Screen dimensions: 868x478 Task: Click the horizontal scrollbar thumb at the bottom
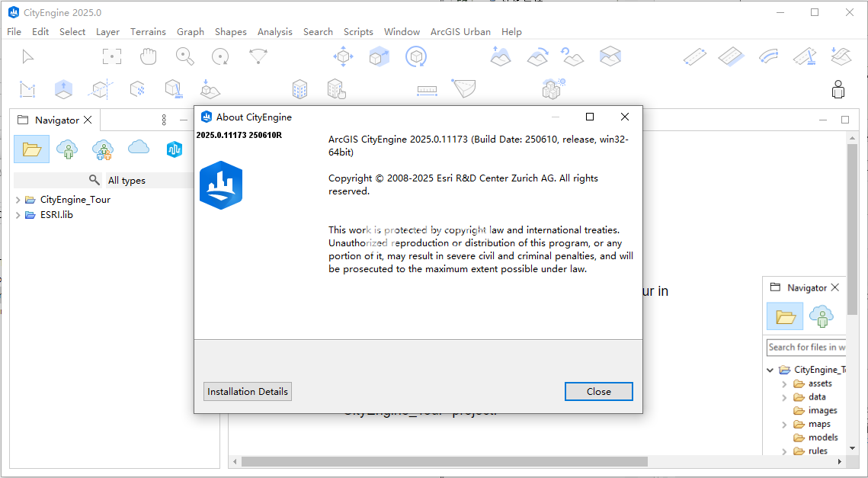[444, 461]
